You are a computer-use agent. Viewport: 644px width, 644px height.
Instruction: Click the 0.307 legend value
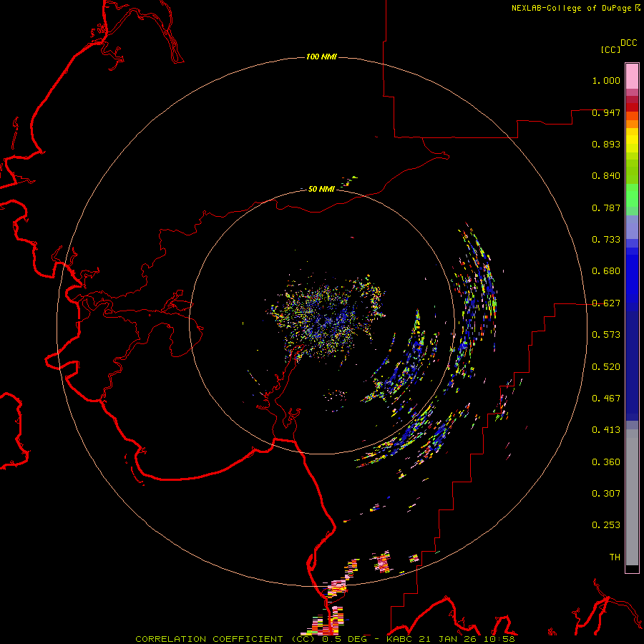click(606, 494)
